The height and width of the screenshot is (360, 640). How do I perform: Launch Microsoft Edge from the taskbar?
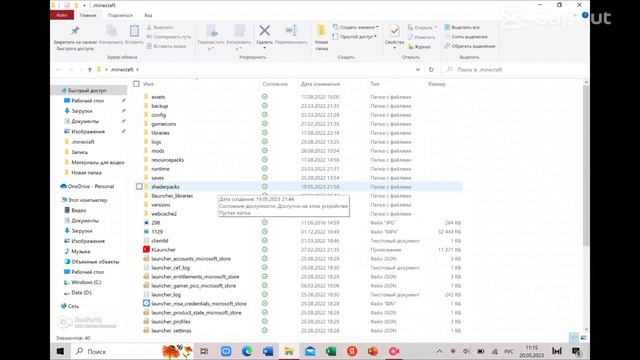coord(247,351)
